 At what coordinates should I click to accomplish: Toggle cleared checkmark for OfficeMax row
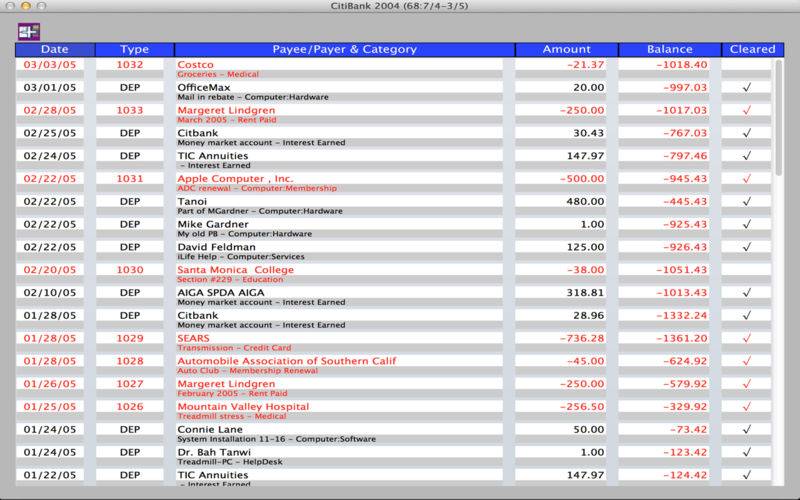746,88
